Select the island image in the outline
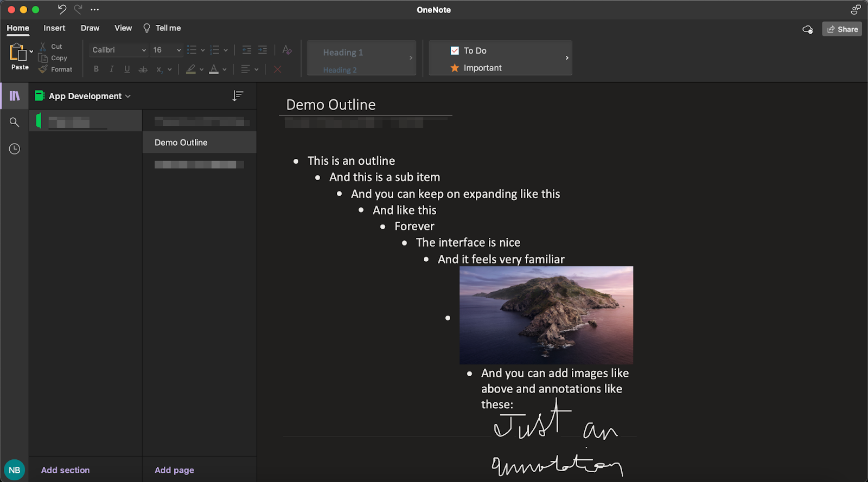This screenshot has height=482, width=868. (546, 315)
